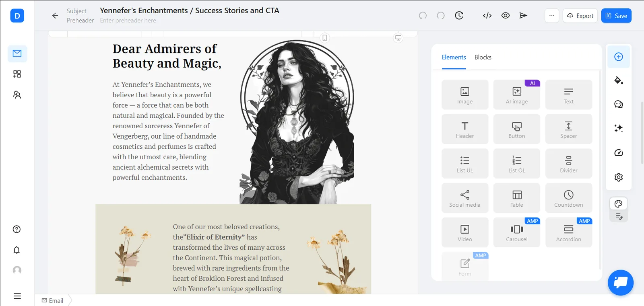644x306 pixels.
Task: Open the help question mark icon
Action: (17, 229)
